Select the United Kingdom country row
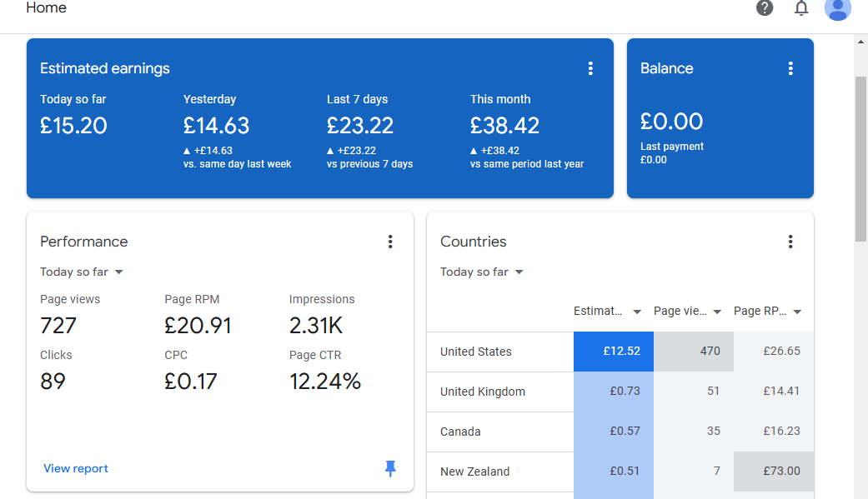868x499 pixels. click(x=483, y=392)
